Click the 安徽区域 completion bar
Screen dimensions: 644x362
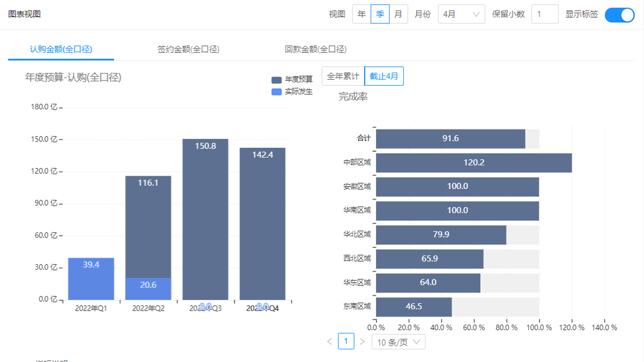[457, 187]
